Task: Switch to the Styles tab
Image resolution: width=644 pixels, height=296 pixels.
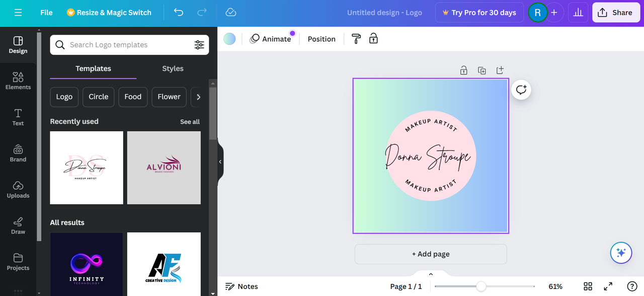Action: coord(173,68)
